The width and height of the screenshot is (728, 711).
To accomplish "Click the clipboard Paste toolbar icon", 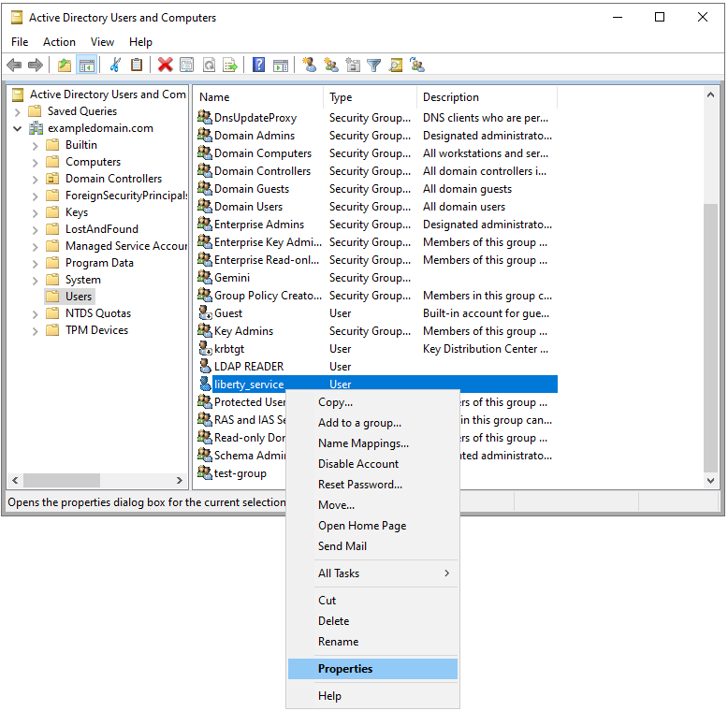I will (137, 65).
